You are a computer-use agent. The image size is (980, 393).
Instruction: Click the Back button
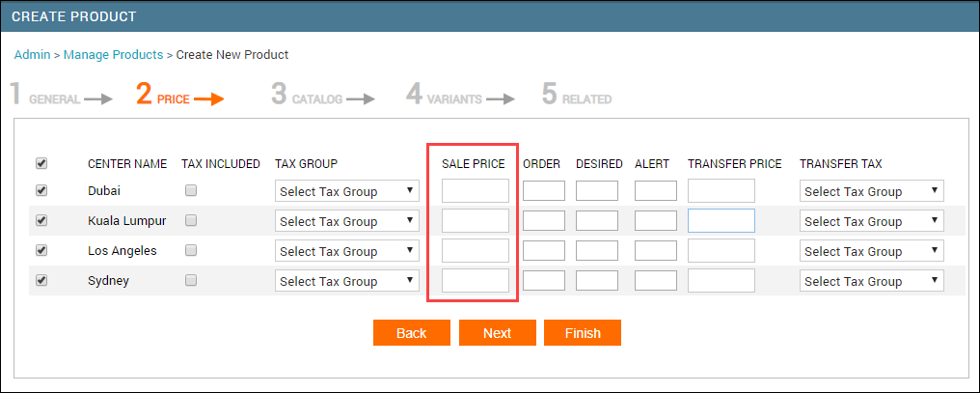(x=412, y=333)
